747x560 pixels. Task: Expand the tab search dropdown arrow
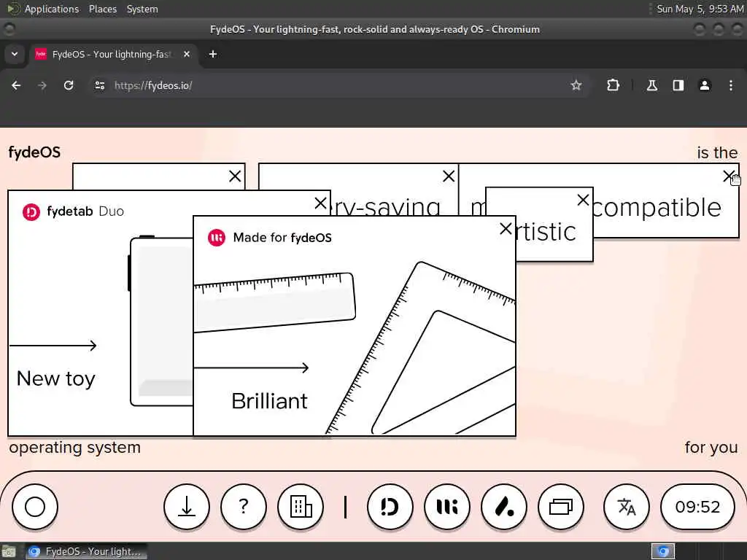(15, 54)
